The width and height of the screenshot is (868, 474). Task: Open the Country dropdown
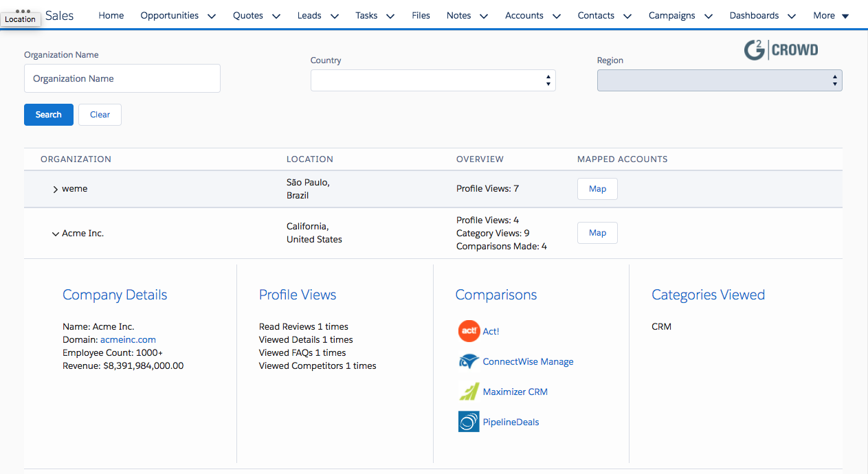[x=433, y=80]
